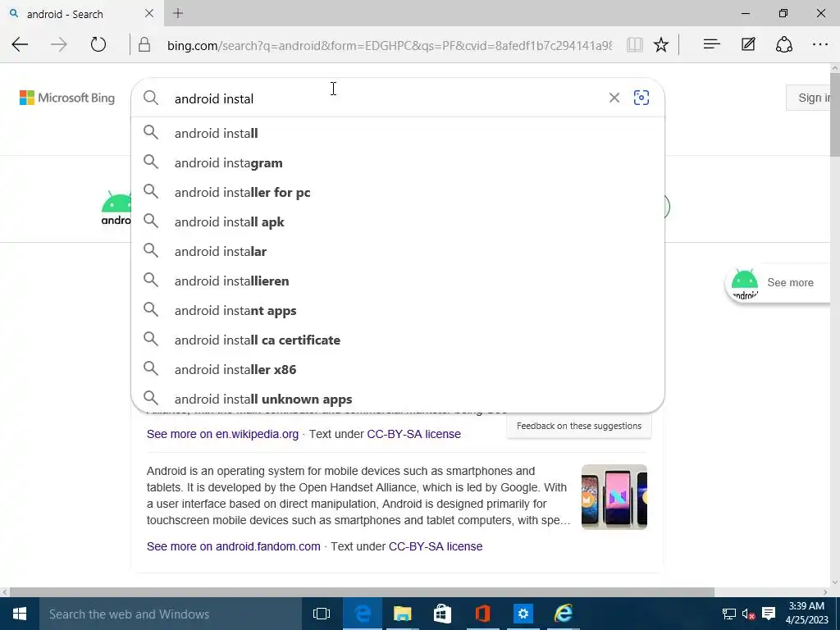
Task: Launch Internet Explorer from taskbar
Action: (563, 614)
